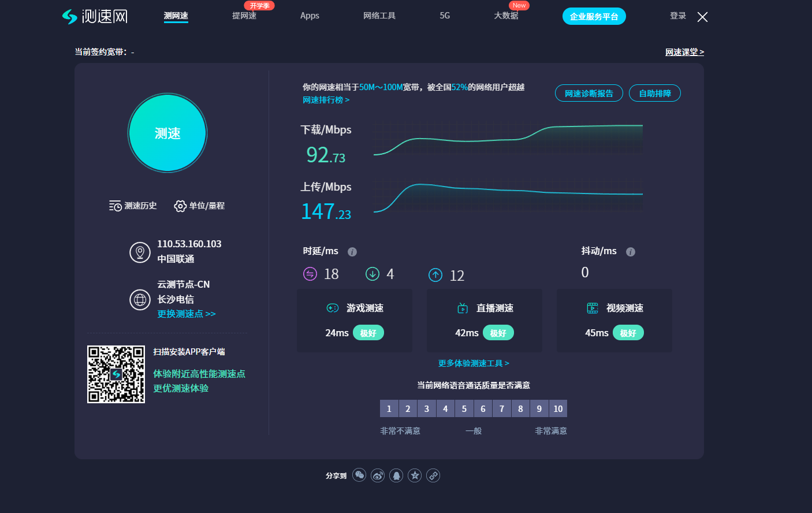Open 游戏测速 game latency test
This screenshot has width=812, height=513.
pyautogui.click(x=354, y=308)
